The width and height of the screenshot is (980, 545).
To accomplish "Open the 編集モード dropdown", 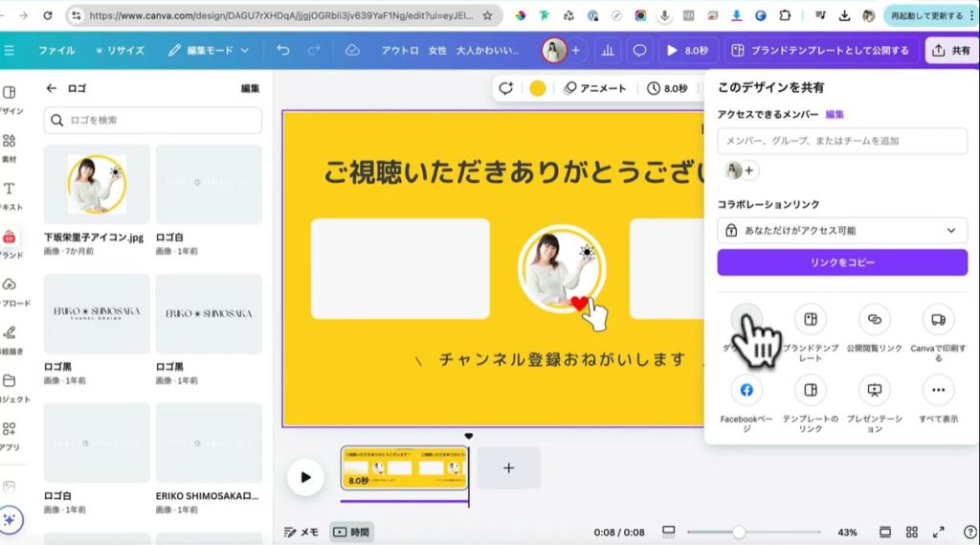I will coord(208,50).
